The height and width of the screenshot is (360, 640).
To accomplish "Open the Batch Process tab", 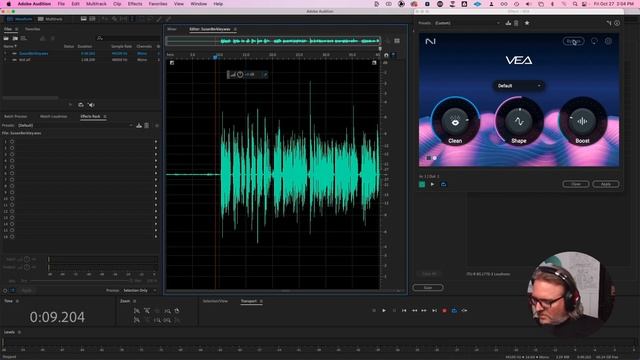I will click(x=16, y=117).
